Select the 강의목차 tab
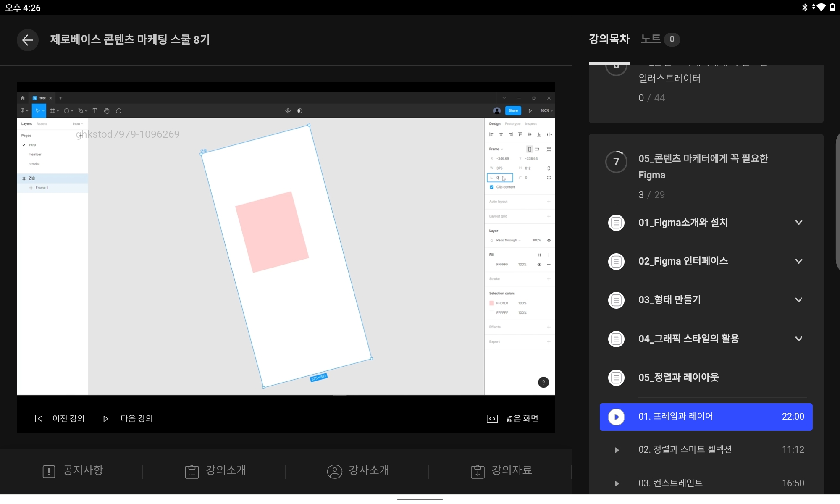This screenshot has width=840, height=504. click(x=609, y=39)
